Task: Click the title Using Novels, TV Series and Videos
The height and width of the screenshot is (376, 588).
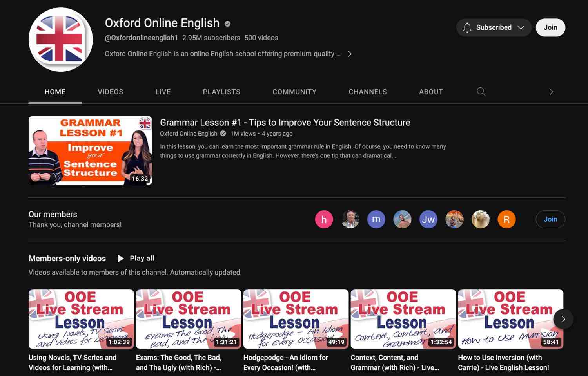Action: tap(73, 362)
